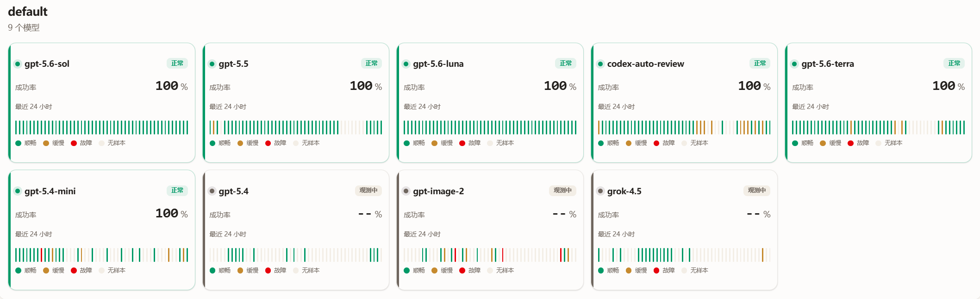The width and height of the screenshot is (980, 299).
Task: Click the 观测中 badge on gpt-5.4 card
Action: (x=368, y=191)
